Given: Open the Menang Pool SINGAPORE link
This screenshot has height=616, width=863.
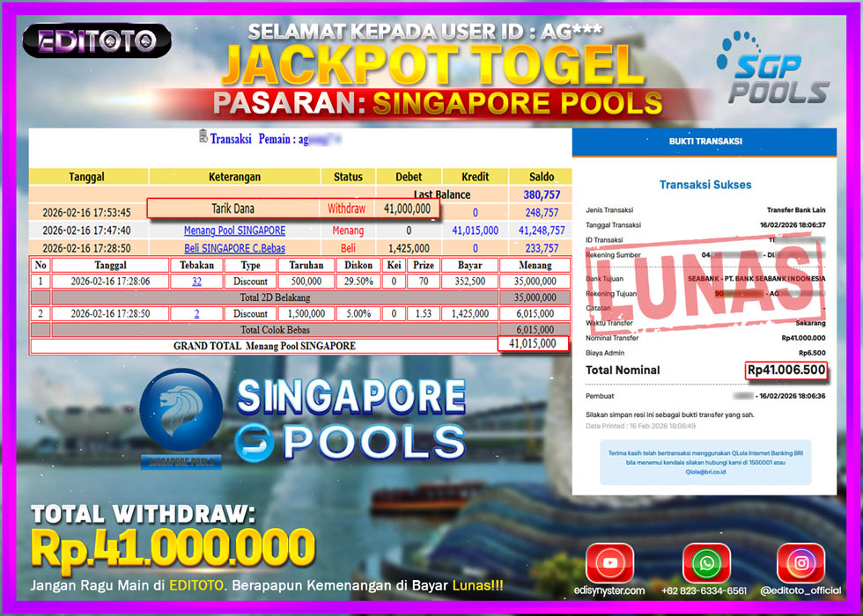Looking at the screenshot, I should 234,231.
